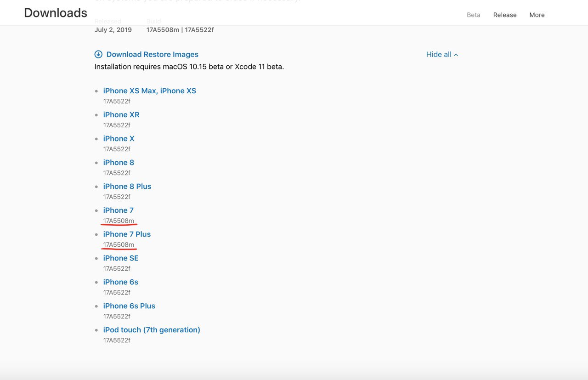Click the download arrow icon beside Restore Images

coord(98,54)
